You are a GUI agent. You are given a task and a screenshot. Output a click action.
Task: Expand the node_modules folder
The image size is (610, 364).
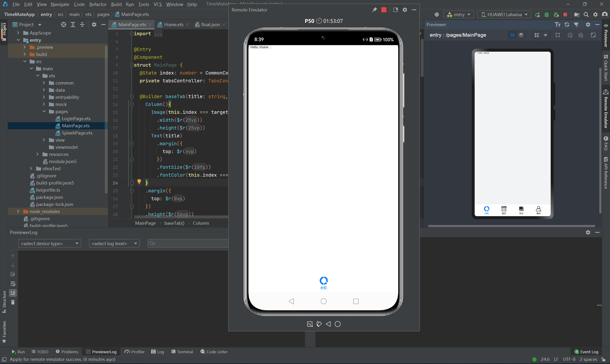18,211
